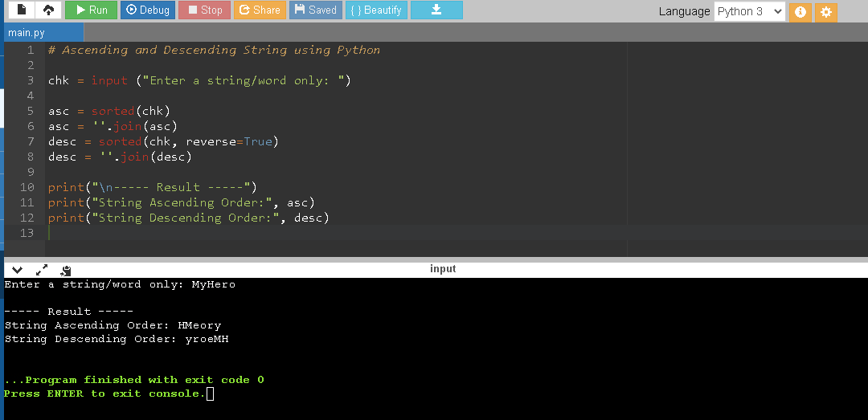Click 'Press ENTER to exit console.' prompt
The image size is (868, 420).
[x=104, y=394]
